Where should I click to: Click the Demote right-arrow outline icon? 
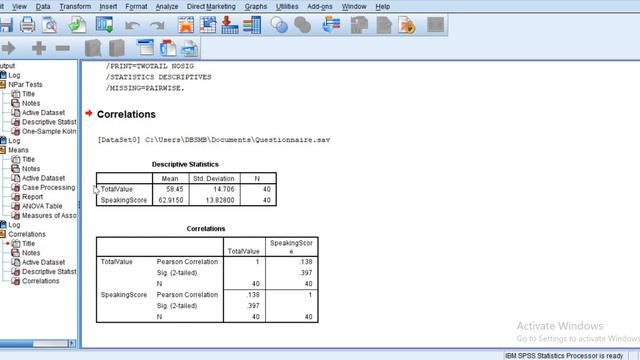click(8, 48)
